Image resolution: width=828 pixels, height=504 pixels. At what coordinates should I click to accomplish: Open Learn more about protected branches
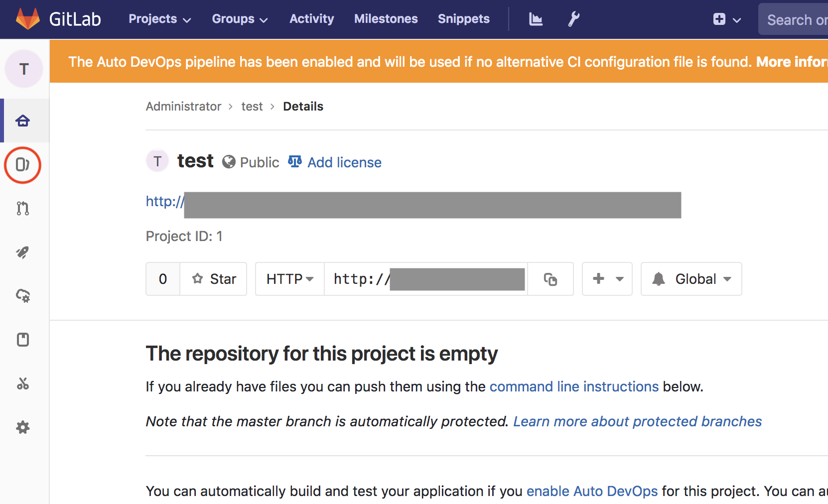point(638,421)
